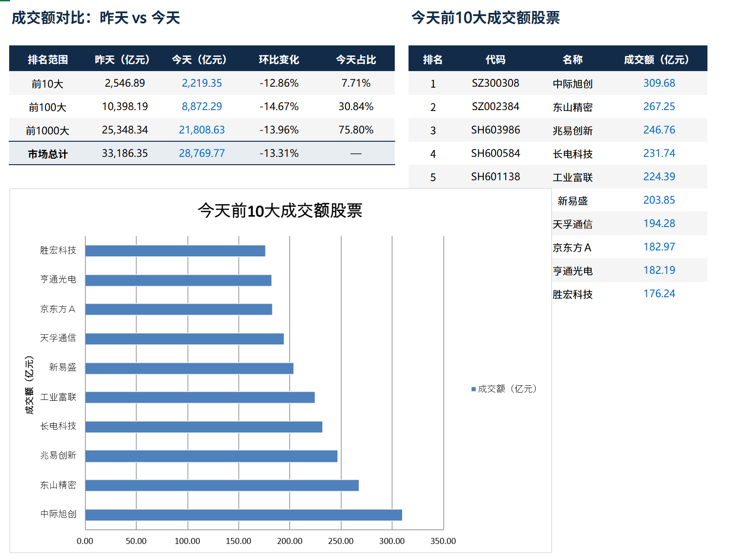Image resolution: width=751 pixels, height=560 pixels.
Task: Click the cell 7.71%
Action: point(356,83)
